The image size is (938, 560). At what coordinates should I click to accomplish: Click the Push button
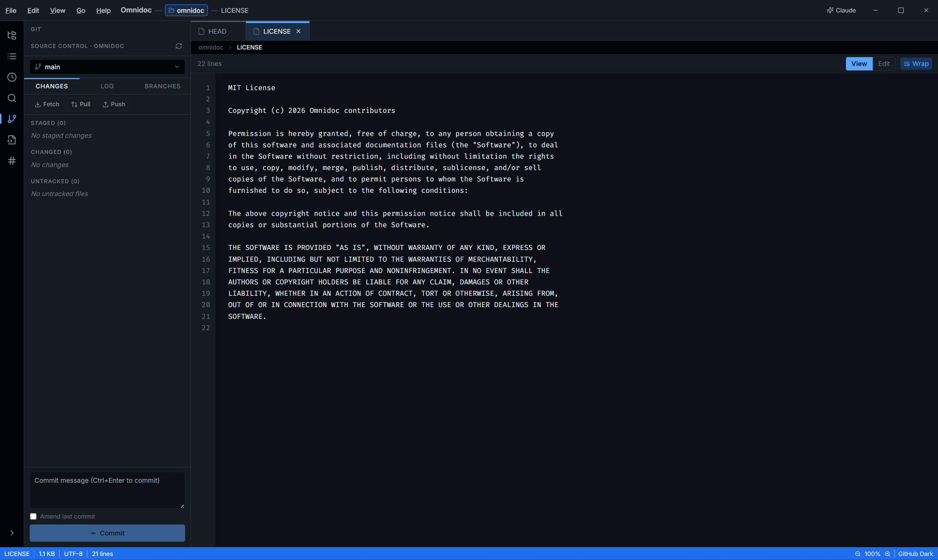click(114, 104)
